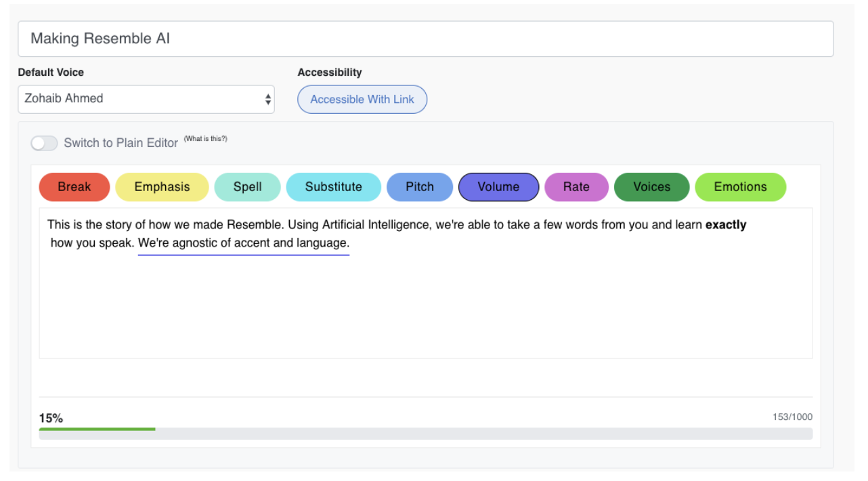Open the Default Voice dropdown

pos(146,99)
